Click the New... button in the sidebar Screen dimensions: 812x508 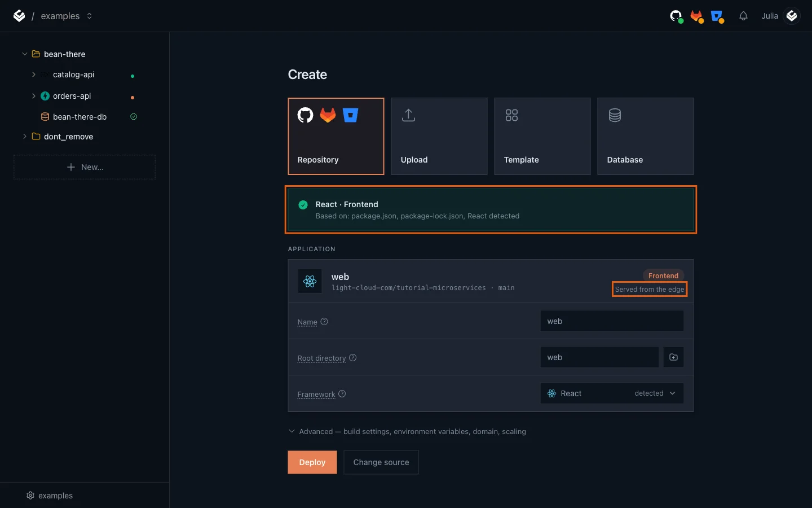pos(85,167)
